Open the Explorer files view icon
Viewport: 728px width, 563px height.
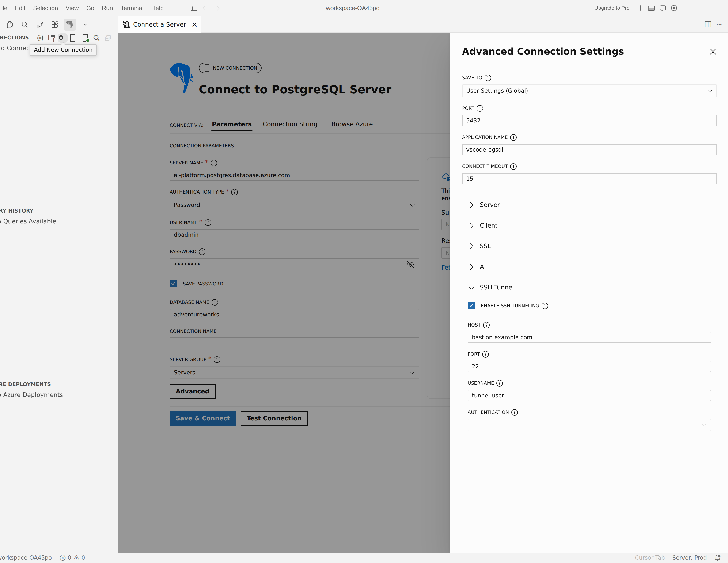(x=10, y=24)
